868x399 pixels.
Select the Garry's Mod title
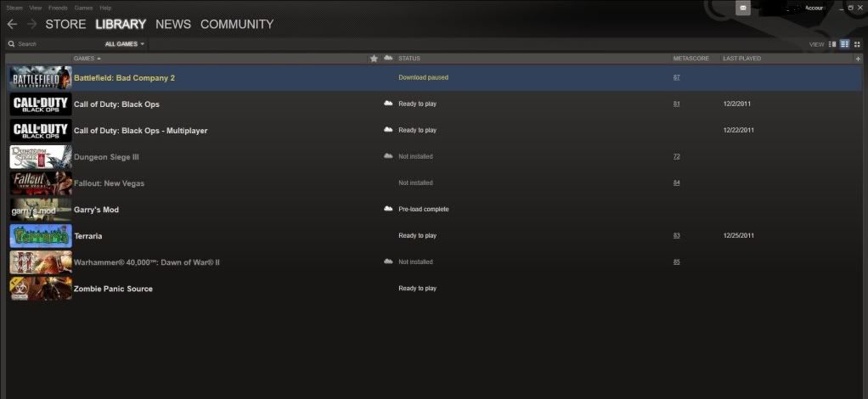[x=96, y=210]
